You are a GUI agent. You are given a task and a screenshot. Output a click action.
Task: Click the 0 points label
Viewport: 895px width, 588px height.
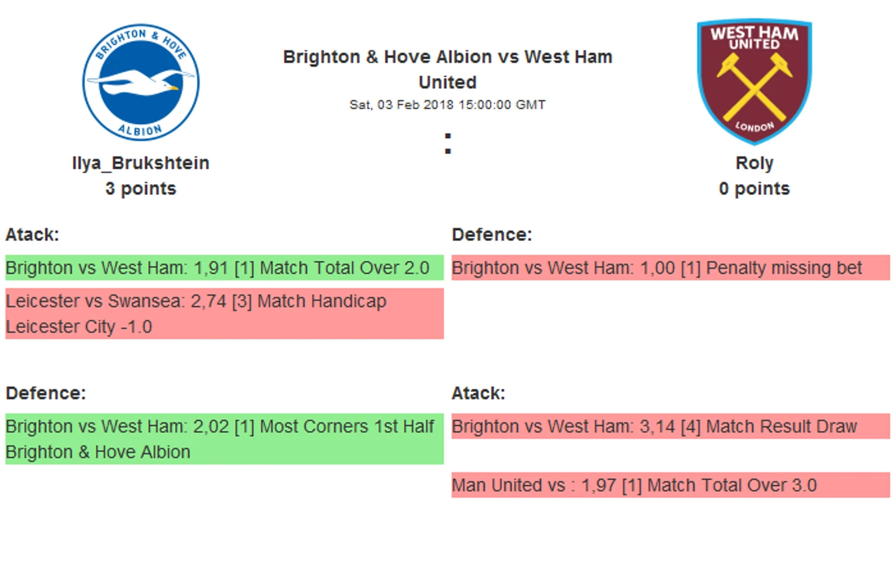pos(754,189)
